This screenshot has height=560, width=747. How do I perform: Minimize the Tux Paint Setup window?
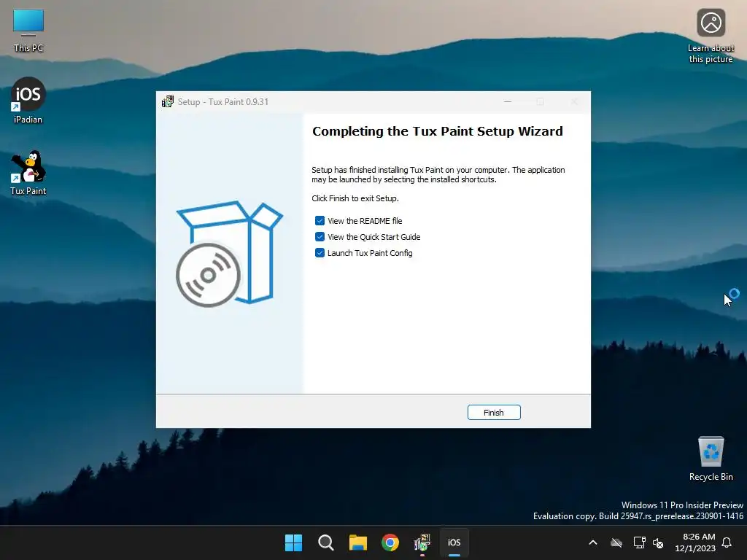pyautogui.click(x=508, y=101)
